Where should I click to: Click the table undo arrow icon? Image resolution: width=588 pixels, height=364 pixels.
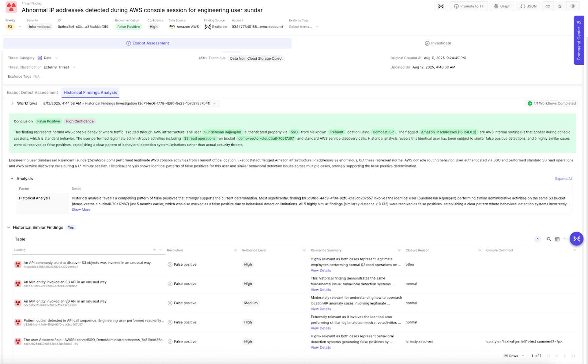pyautogui.click(x=565, y=239)
